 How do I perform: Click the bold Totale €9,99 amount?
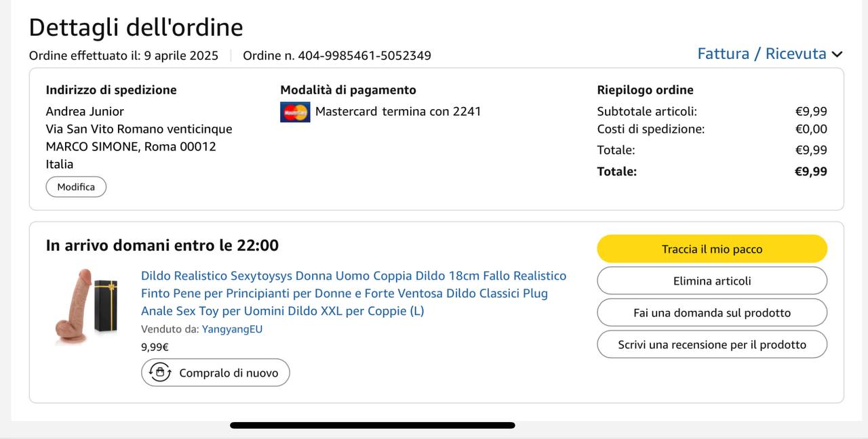810,171
